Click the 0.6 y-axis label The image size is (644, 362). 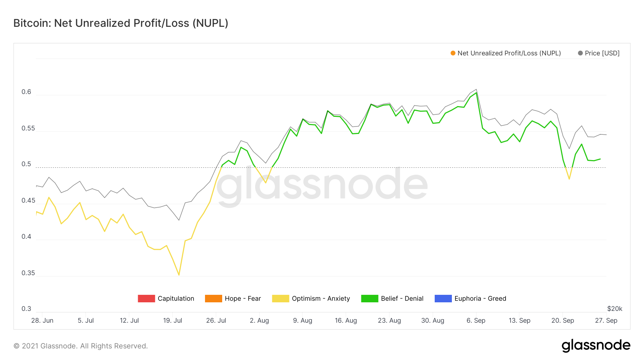click(26, 92)
